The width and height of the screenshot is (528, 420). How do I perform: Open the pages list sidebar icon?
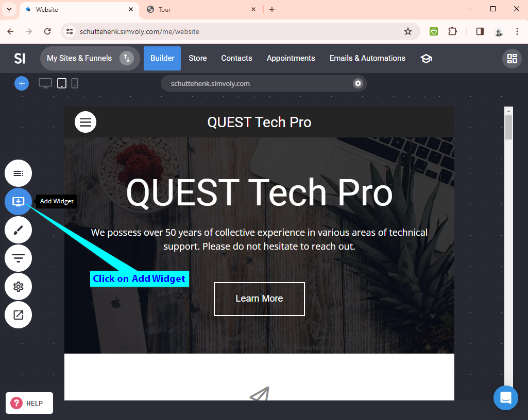[x=18, y=173]
